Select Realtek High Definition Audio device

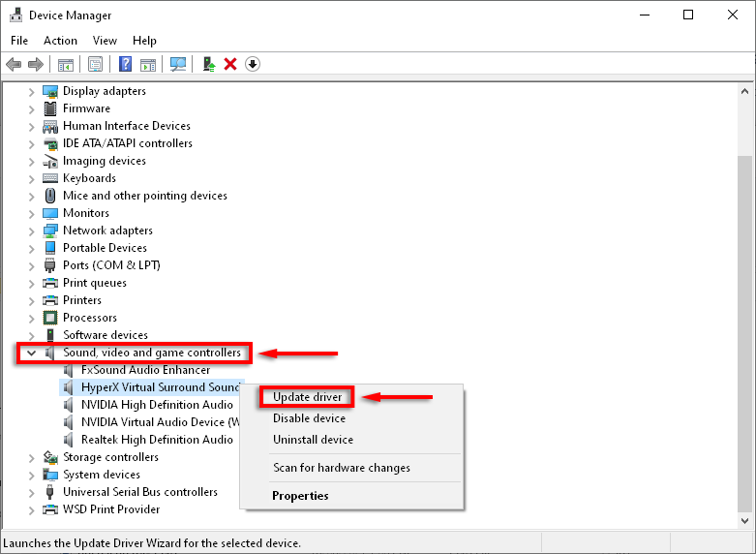click(157, 440)
